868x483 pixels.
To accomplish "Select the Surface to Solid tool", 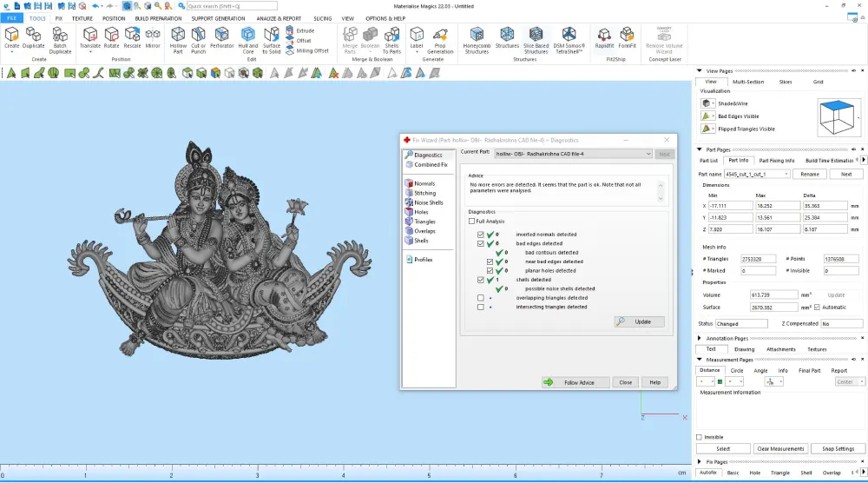I will coord(271,41).
